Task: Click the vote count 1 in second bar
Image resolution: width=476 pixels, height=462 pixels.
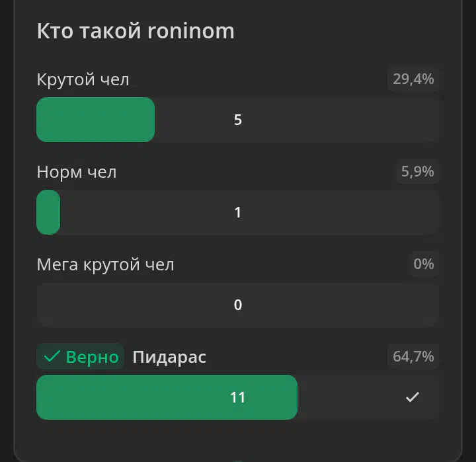Action: pyautogui.click(x=238, y=212)
